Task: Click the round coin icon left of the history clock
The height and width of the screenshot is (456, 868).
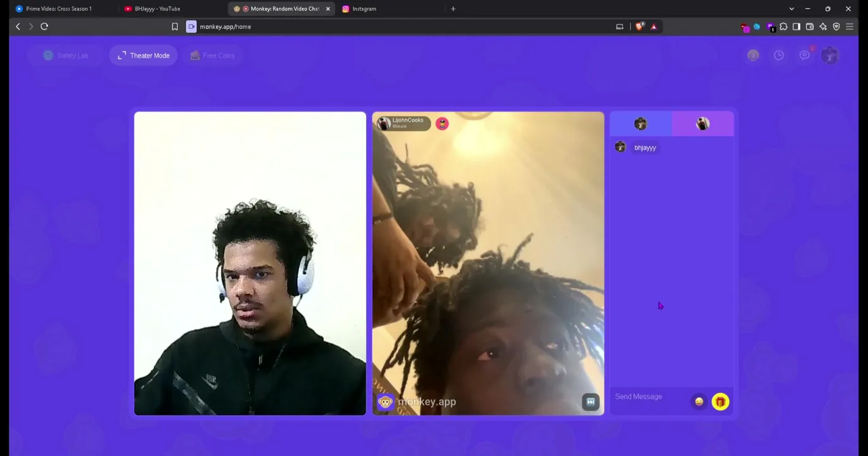Action: (753, 56)
